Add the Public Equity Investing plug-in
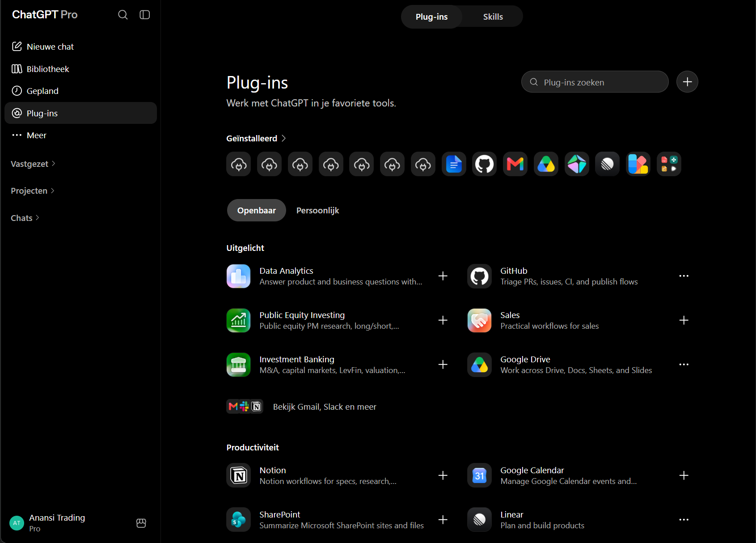The height and width of the screenshot is (543, 756). coord(443,320)
